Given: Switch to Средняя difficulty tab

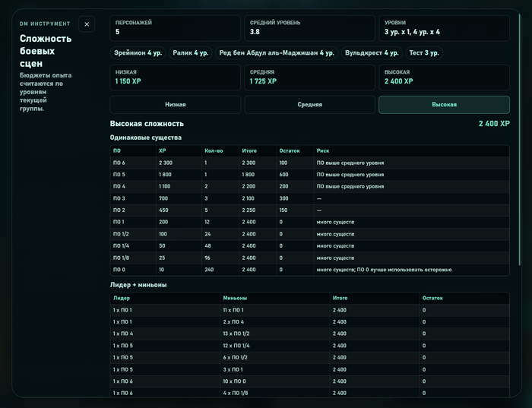Looking at the screenshot, I should (x=310, y=104).
